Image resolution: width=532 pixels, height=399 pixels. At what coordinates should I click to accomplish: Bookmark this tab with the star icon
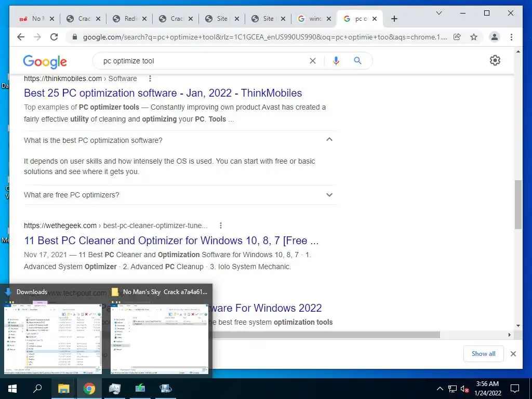pos(474,37)
